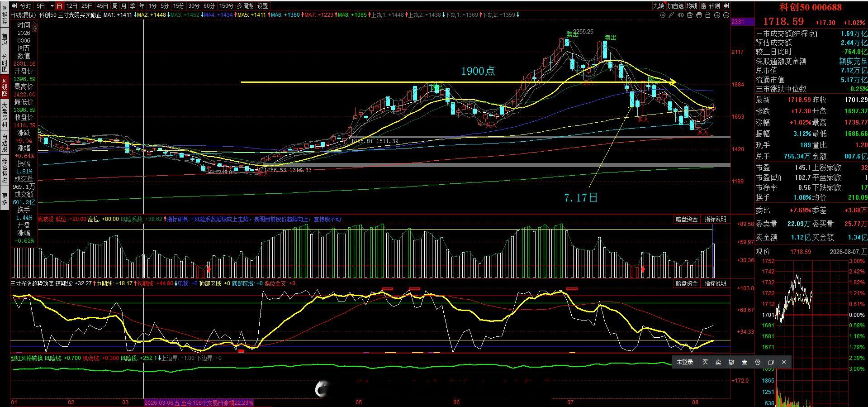The image size is (868, 407).
Task: Expand the left sidebar double-chevron
Action: coord(5,7)
